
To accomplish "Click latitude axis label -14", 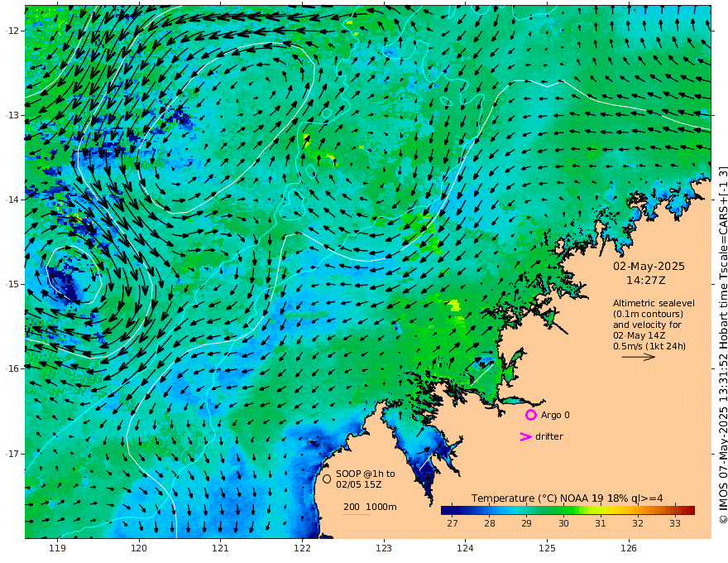I will [x=12, y=200].
